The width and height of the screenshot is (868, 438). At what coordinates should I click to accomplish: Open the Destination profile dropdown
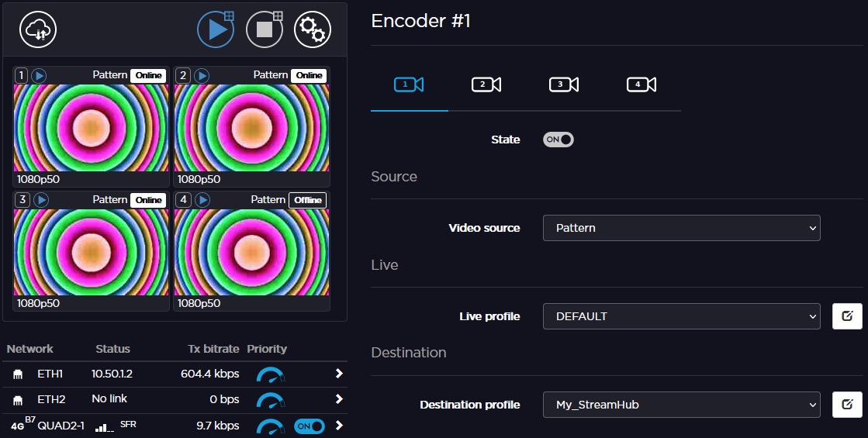coord(681,405)
